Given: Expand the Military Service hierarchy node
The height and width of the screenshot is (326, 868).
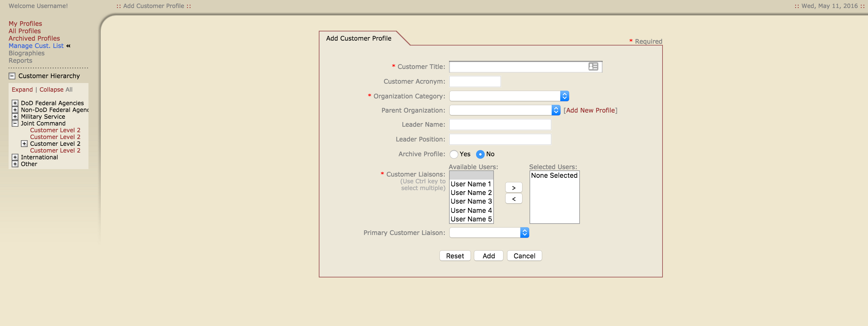Looking at the screenshot, I should [15, 117].
